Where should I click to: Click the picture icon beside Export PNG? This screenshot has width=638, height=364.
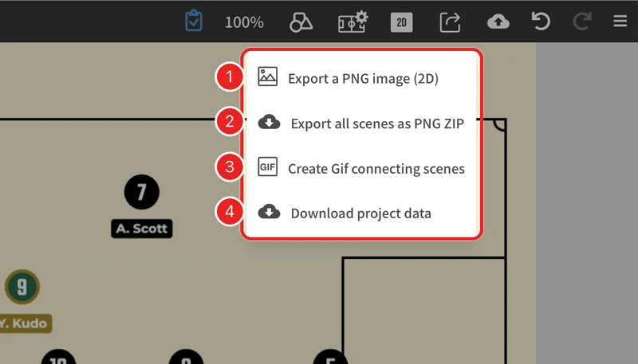(268, 76)
